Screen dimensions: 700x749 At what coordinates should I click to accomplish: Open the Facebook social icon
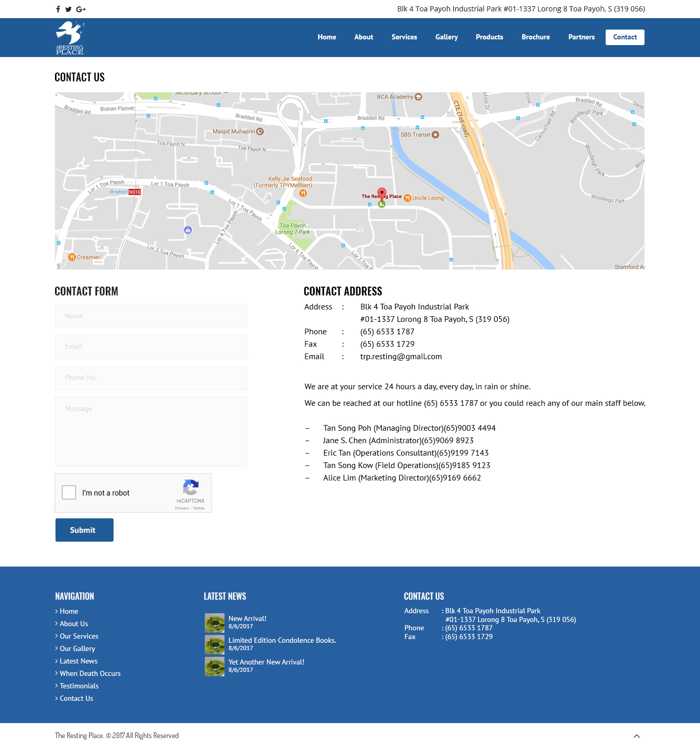point(58,9)
